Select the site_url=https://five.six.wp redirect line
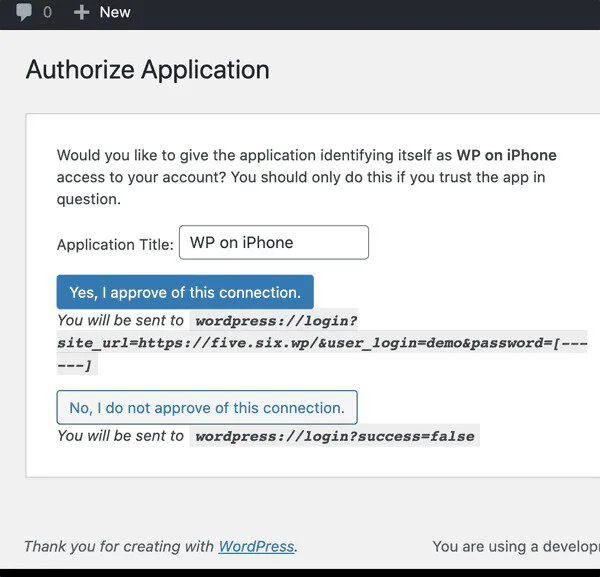This screenshot has width=600, height=577. click(322, 342)
